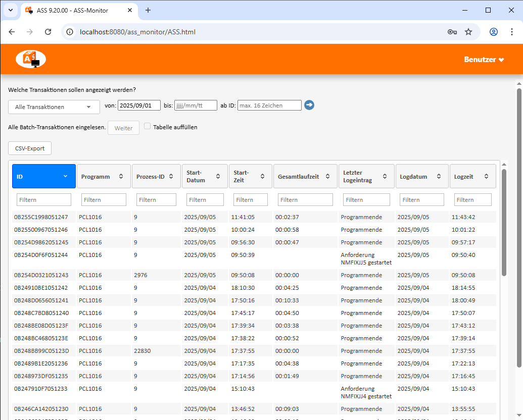The height and width of the screenshot is (420, 523).
Task: Go back to the previous browser page
Action: point(12,32)
